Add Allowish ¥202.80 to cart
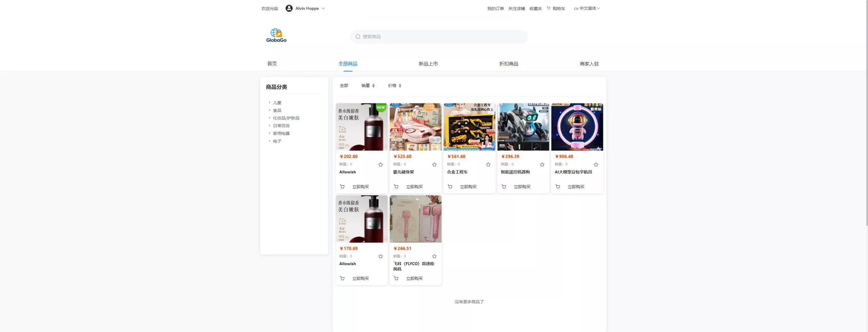 (342, 187)
